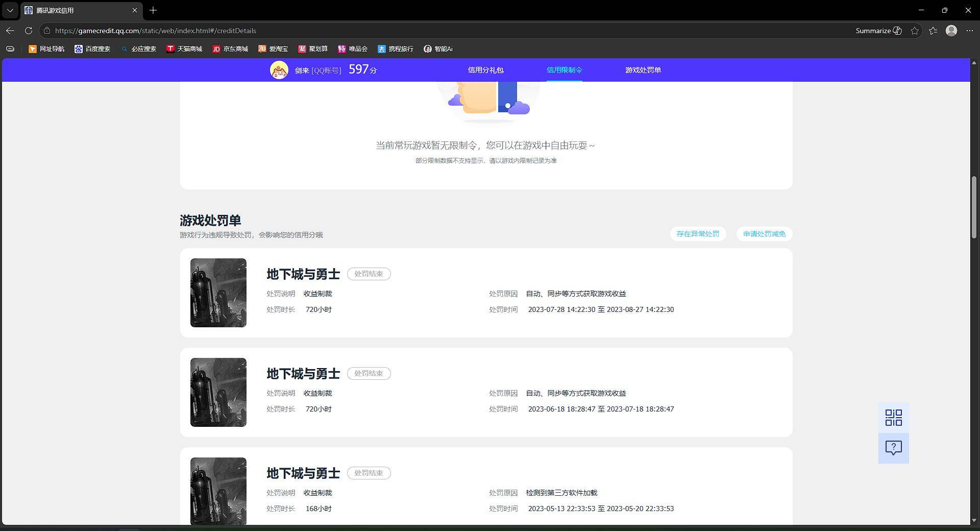Click the Summarize button
Screen dimensions: 980x531
click(x=878, y=31)
